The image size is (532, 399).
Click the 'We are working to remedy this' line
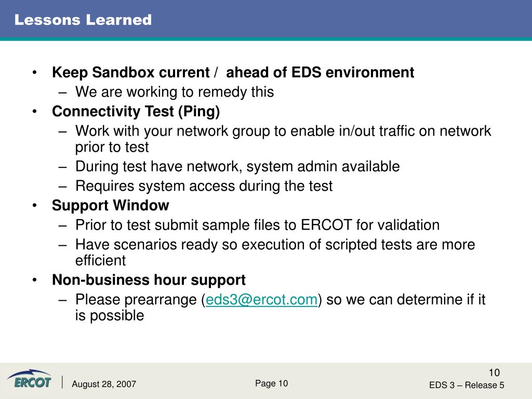175,92
